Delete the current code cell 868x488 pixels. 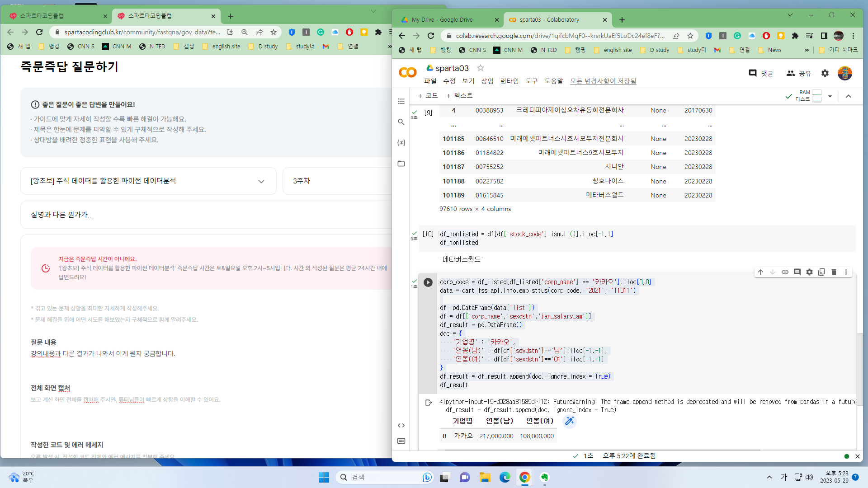click(834, 272)
